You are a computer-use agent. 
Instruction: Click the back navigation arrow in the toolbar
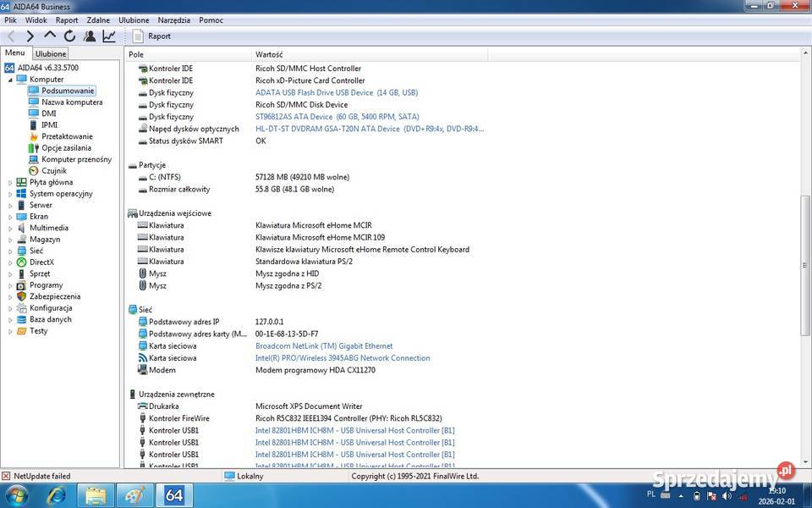[11, 36]
